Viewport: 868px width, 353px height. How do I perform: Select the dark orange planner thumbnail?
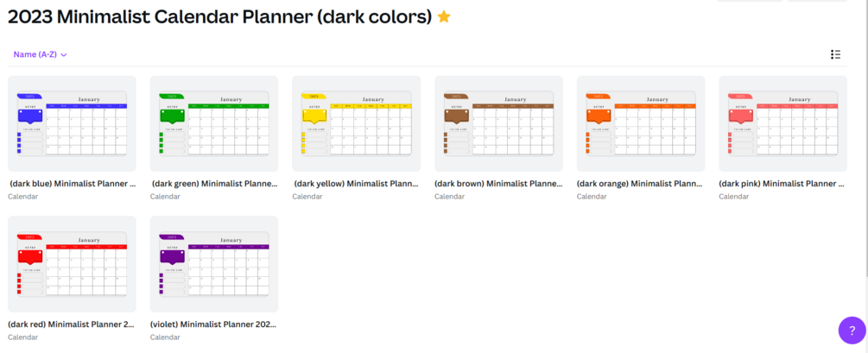click(x=641, y=123)
